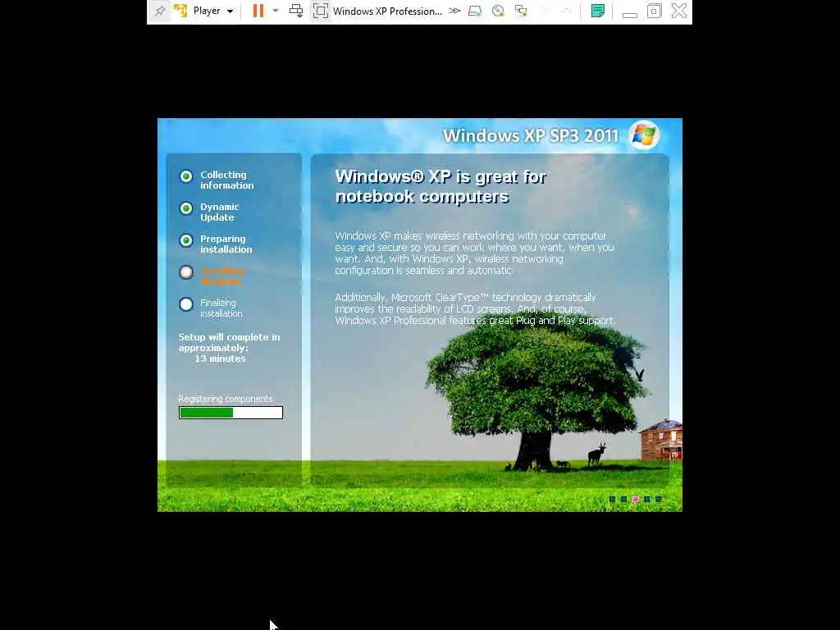
Task: Click the network adapter device icon
Action: (x=521, y=11)
